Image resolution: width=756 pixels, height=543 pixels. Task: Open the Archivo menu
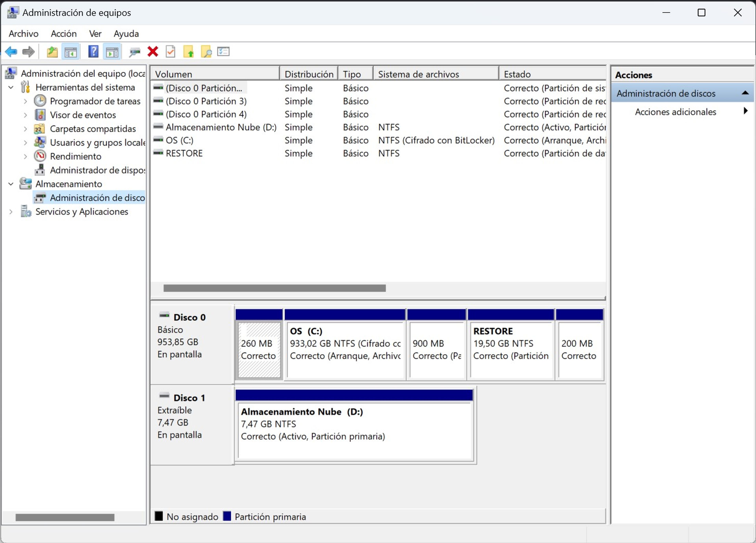point(24,34)
